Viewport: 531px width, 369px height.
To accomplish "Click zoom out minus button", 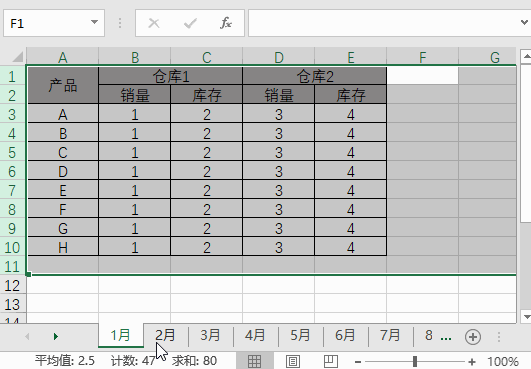I will click(358, 362).
